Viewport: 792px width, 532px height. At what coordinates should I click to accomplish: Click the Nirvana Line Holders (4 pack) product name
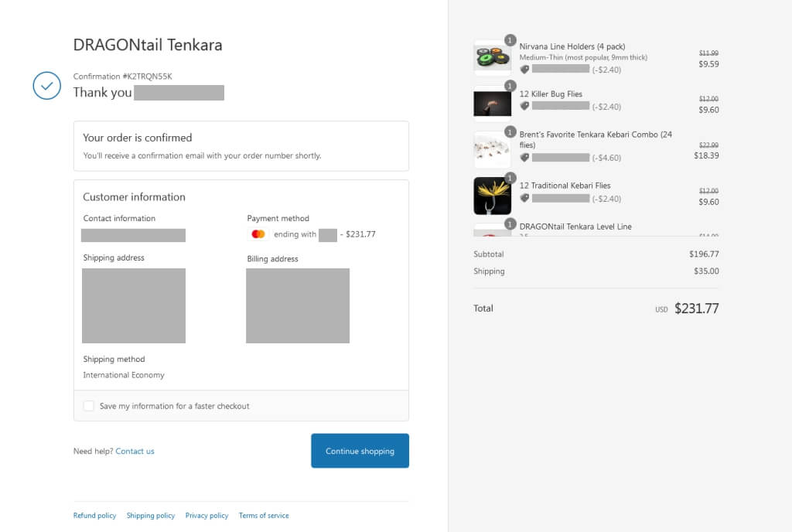[572, 46]
